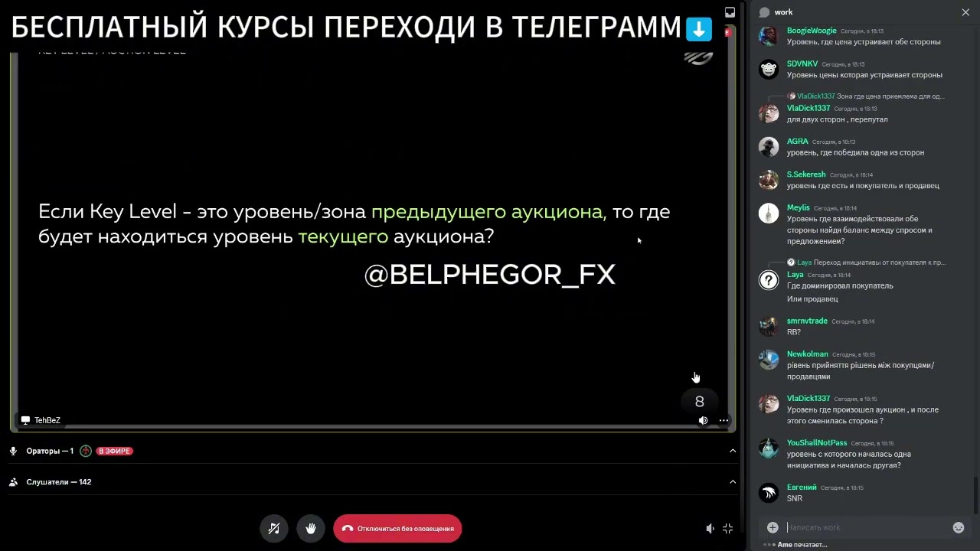The height and width of the screenshot is (551, 980).
Task: Open Laya's question-mark avatar
Action: [x=769, y=279]
